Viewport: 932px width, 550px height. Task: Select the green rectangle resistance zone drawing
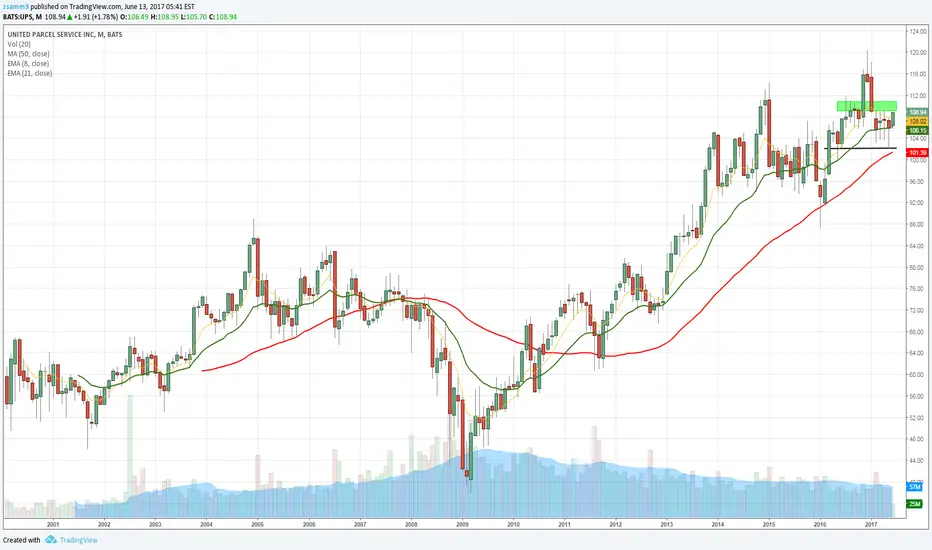[x=867, y=106]
